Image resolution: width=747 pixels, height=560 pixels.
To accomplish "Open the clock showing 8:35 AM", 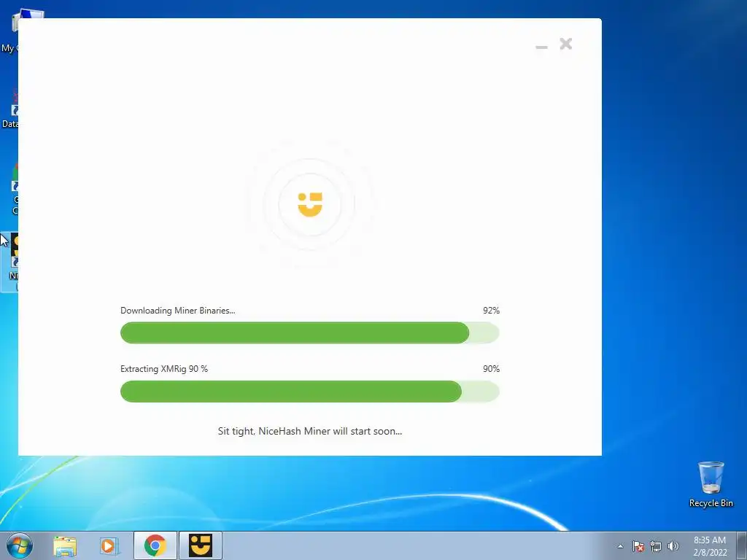I will click(710, 546).
